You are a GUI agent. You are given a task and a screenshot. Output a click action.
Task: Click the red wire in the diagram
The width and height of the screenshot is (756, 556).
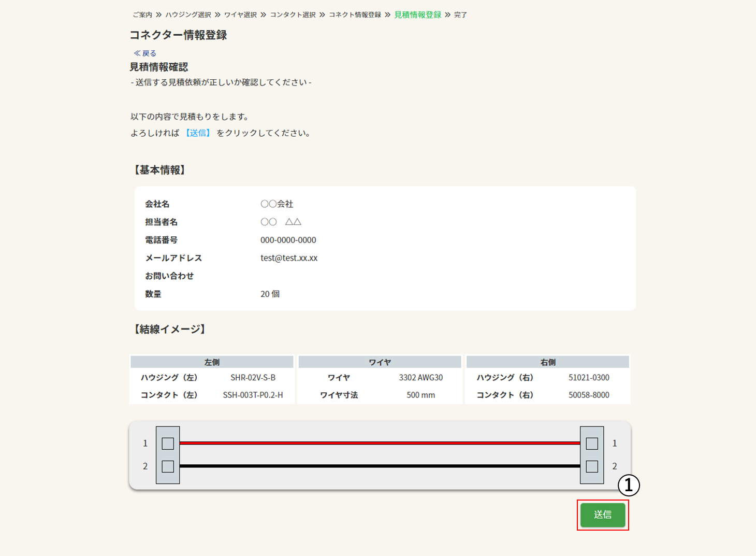[380, 443]
